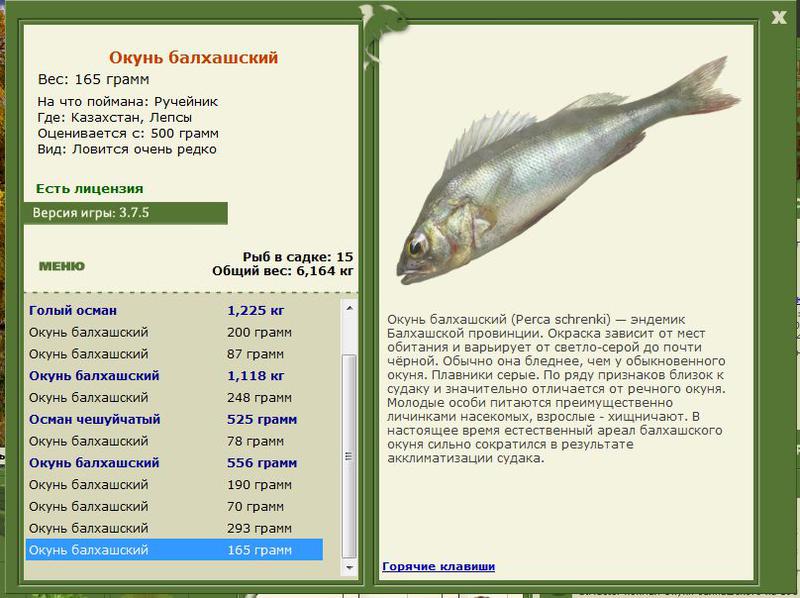
Task: Select Окунь балхашский 190 грамм row
Action: [x=174, y=485]
